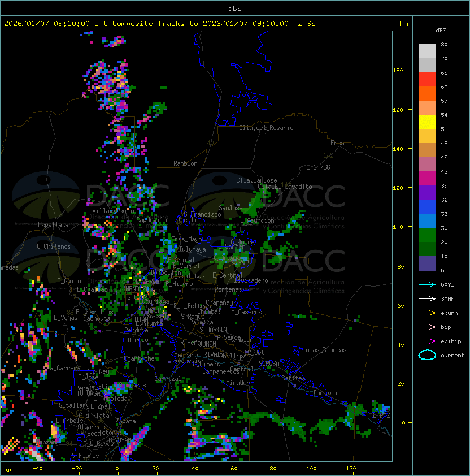The image size is (470, 476).
Task: Click the '-40' tick on horizontal km axis
Action: [37, 469]
